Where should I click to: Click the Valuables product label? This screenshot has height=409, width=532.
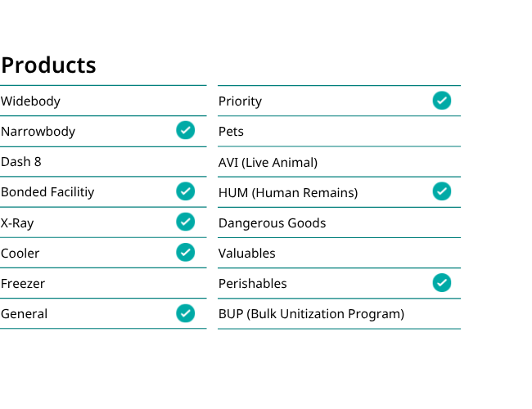click(x=247, y=254)
